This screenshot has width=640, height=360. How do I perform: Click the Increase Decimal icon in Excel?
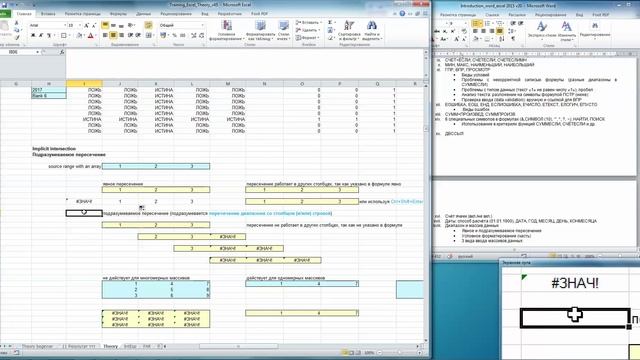click(194, 36)
